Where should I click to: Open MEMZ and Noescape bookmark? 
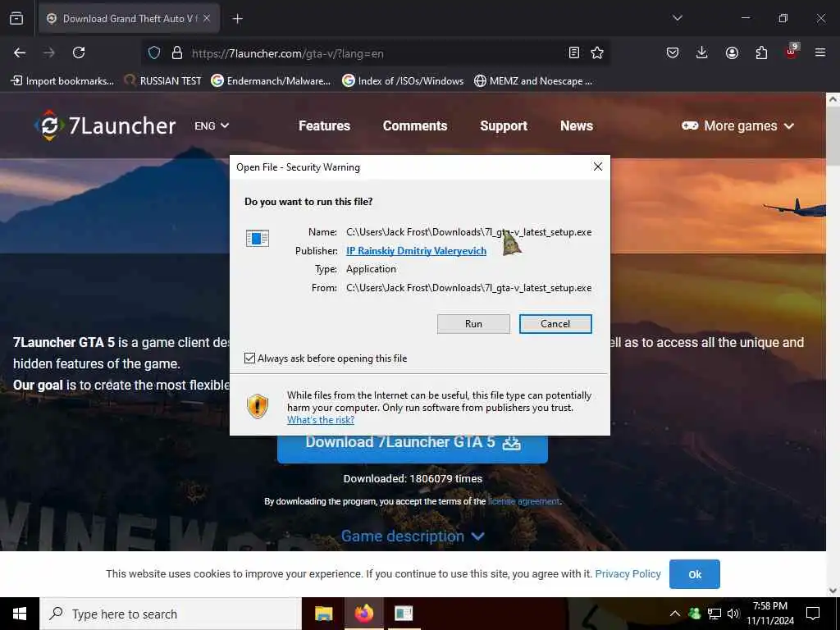coord(533,81)
